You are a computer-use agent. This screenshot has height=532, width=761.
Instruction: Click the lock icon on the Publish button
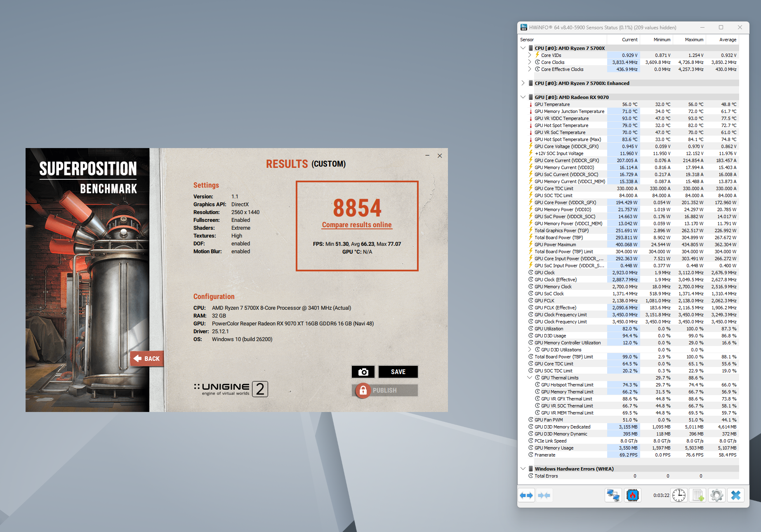(363, 390)
